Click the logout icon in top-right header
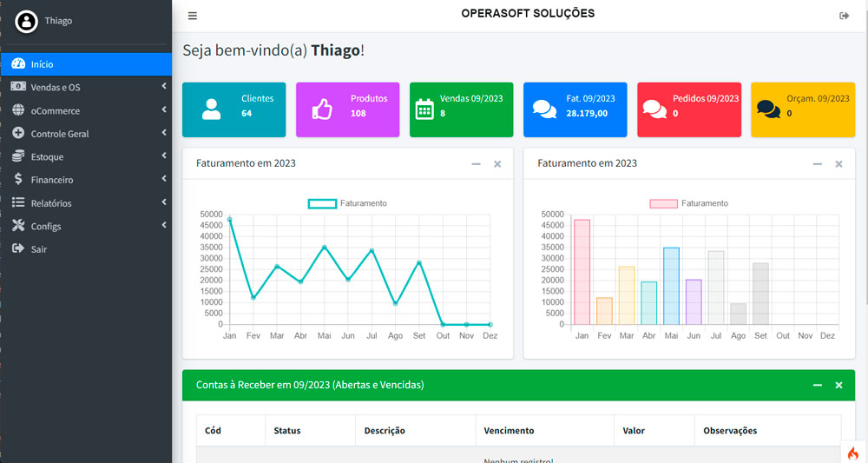The height and width of the screenshot is (463, 868). tap(844, 16)
